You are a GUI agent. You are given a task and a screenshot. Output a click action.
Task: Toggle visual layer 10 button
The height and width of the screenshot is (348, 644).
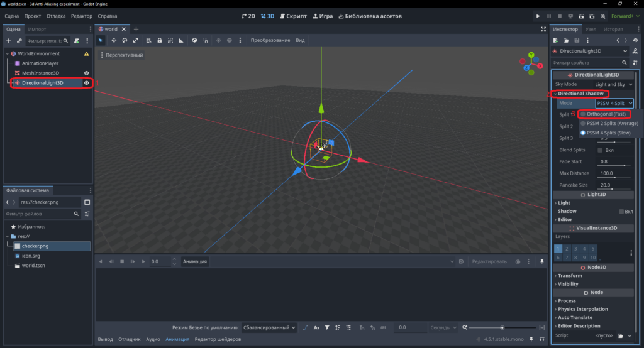[x=592, y=258]
